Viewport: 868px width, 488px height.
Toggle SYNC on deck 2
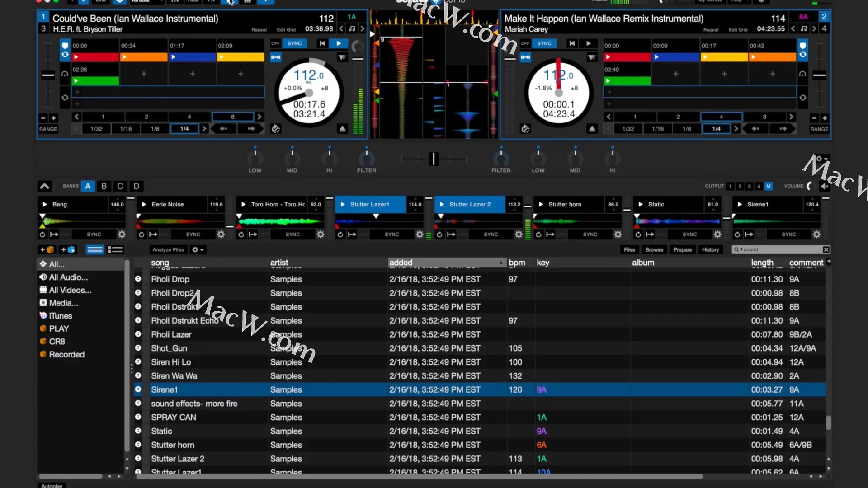pyautogui.click(x=544, y=43)
